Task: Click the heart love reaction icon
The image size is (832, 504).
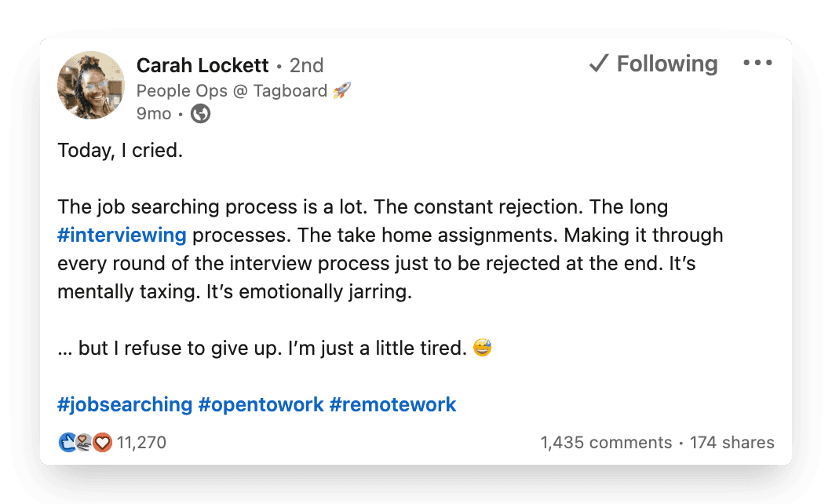Action: tap(102, 443)
